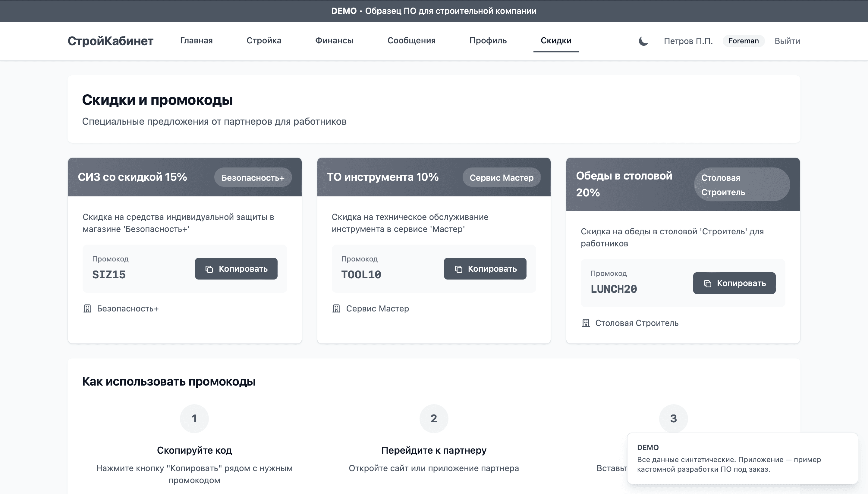Open the Сообщения tab
Viewport: 868px width, 494px height.
point(411,40)
